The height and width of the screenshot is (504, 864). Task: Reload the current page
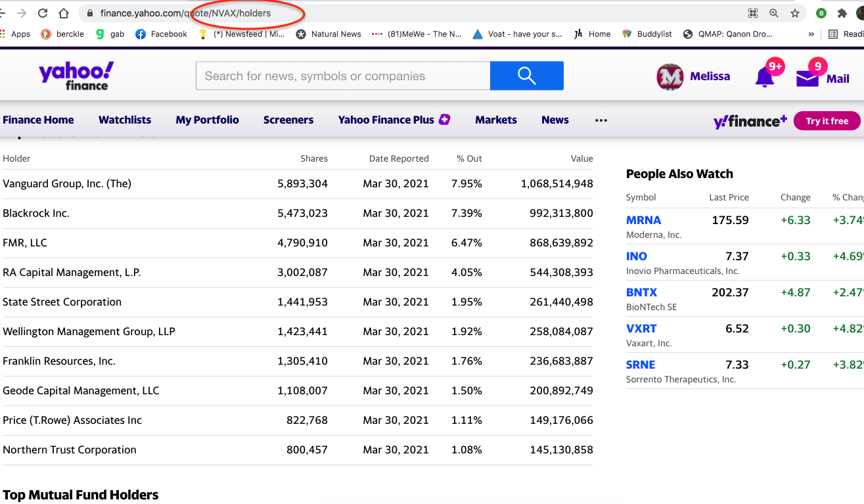click(x=43, y=13)
